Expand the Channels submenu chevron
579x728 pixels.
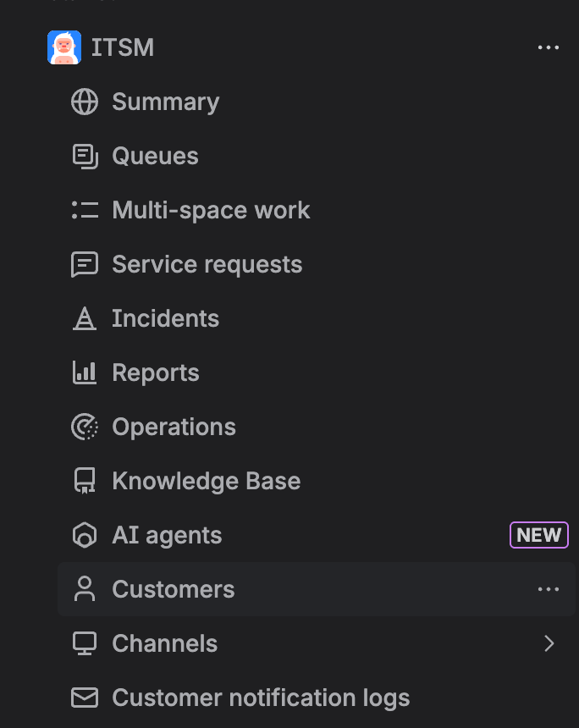[x=549, y=643]
